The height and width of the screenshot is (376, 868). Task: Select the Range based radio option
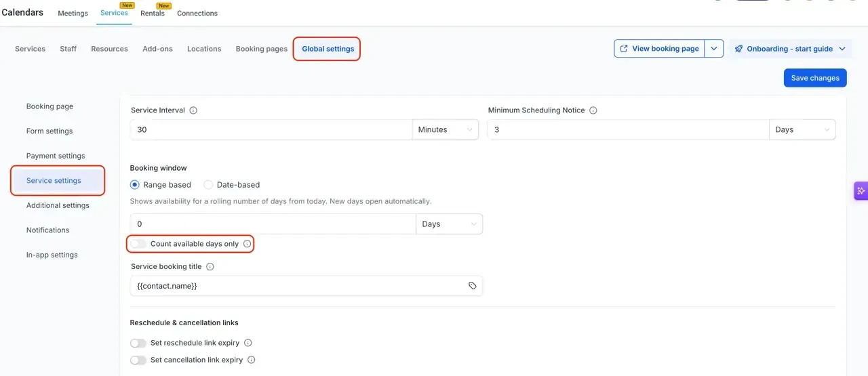[135, 185]
